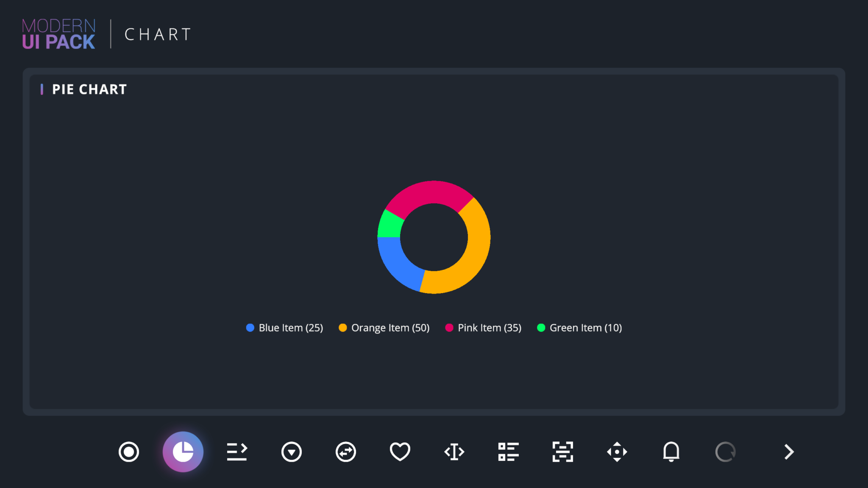868x488 pixels.
Task: Select the Pie Chart demo icon
Action: (x=183, y=452)
